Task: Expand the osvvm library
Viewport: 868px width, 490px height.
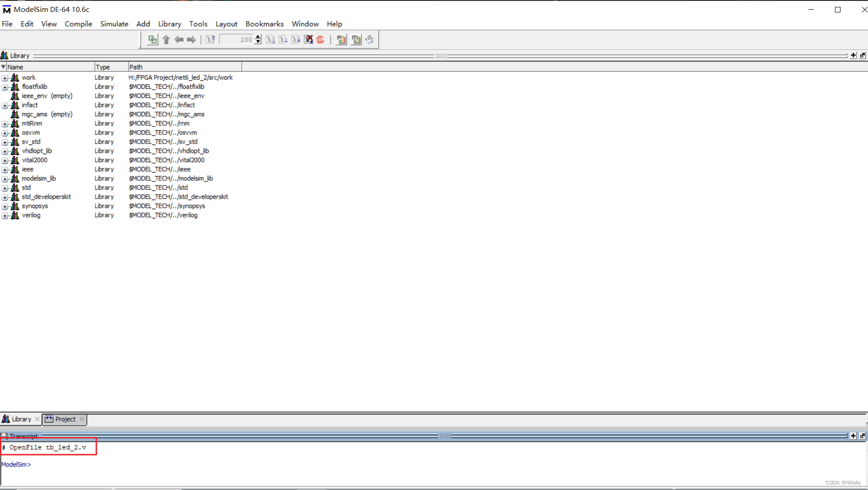Action: coord(5,133)
